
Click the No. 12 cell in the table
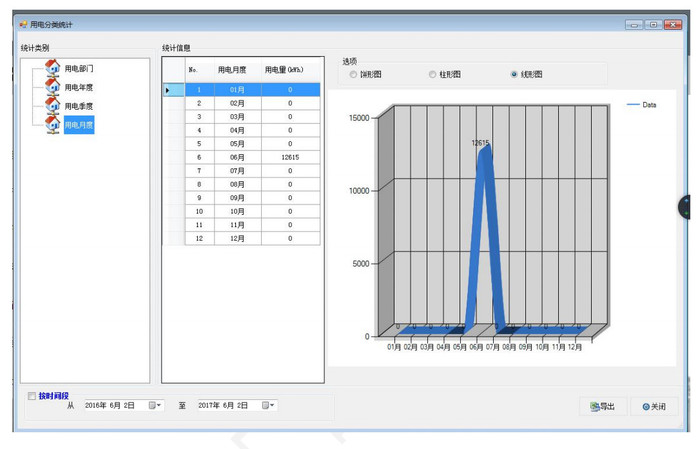(200, 238)
